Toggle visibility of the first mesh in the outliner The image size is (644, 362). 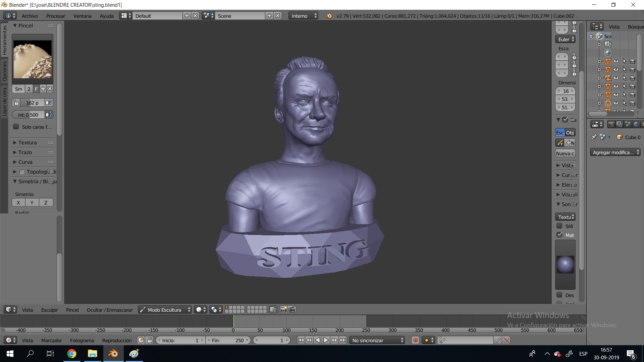point(616,61)
